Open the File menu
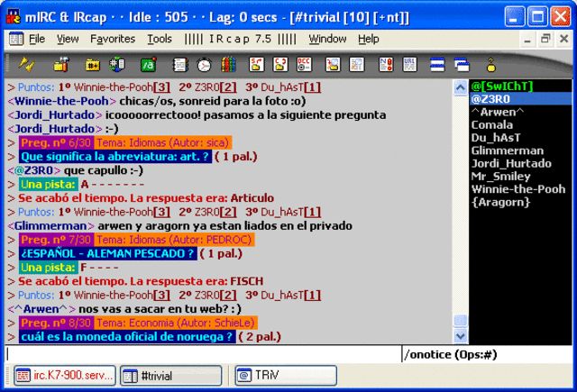 (37, 39)
